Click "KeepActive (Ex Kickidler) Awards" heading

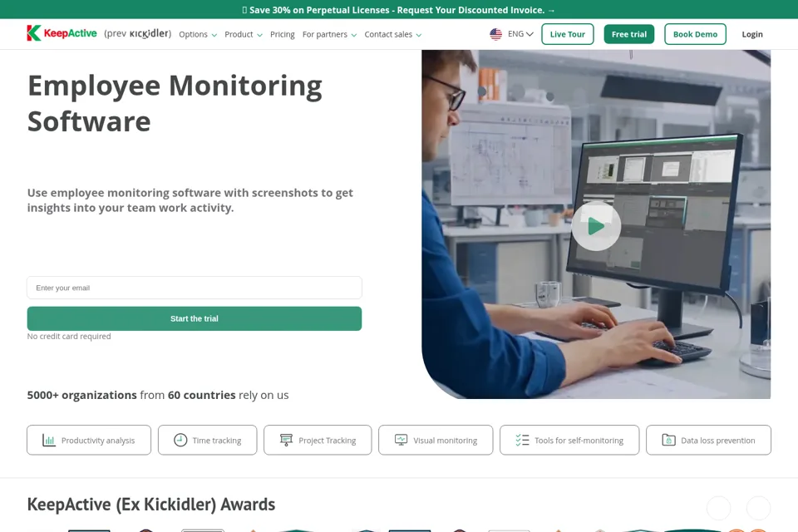[151, 504]
